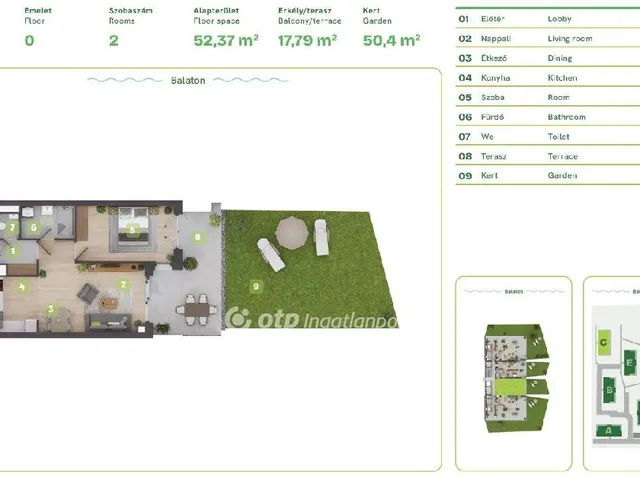The height and width of the screenshot is (480, 640).
Task: Click marker 7 in the toilet
Action: (12, 228)
